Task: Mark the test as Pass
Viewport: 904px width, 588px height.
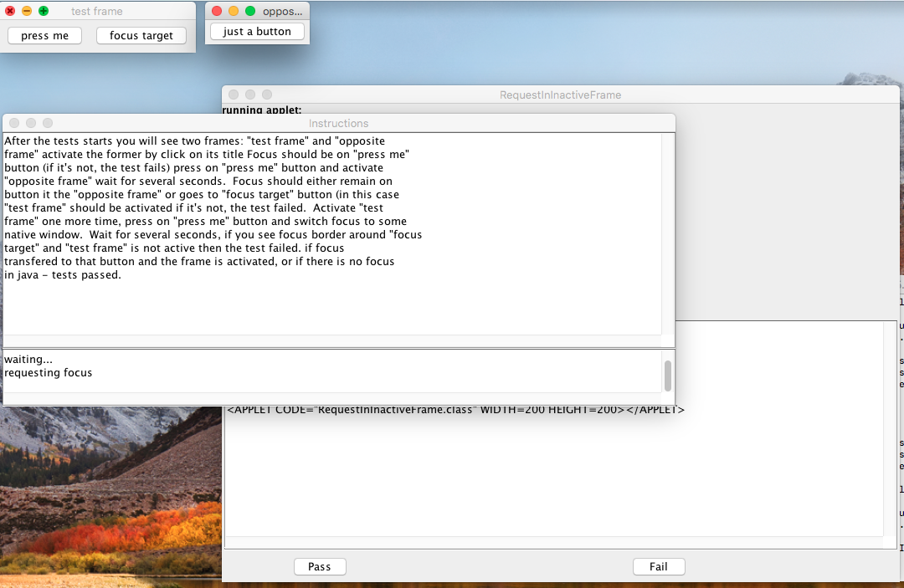Action: click(320, 567)
